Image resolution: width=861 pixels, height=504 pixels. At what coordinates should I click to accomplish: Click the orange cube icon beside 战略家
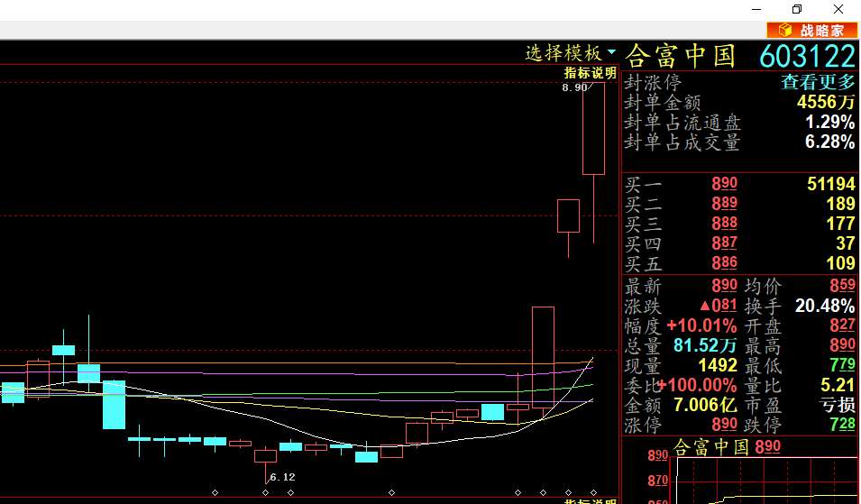point(785,30)
